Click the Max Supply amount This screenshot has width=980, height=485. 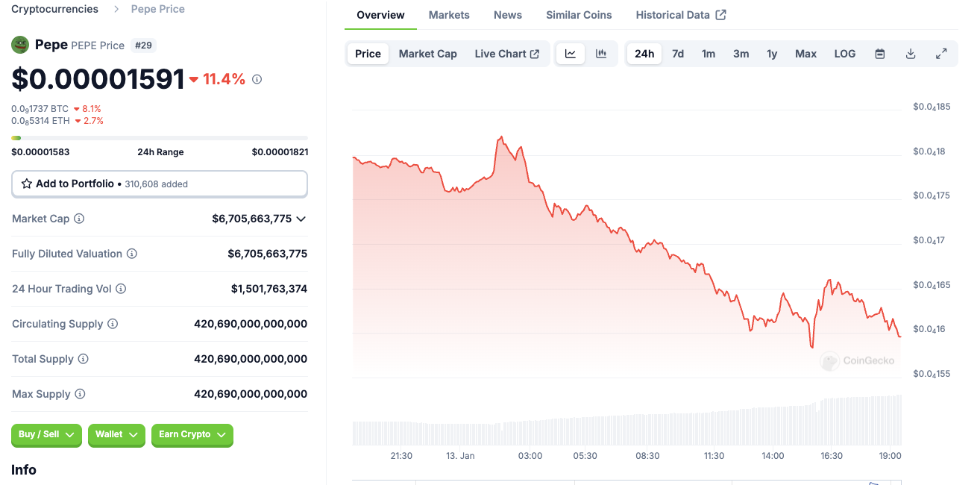pos(251,394)
